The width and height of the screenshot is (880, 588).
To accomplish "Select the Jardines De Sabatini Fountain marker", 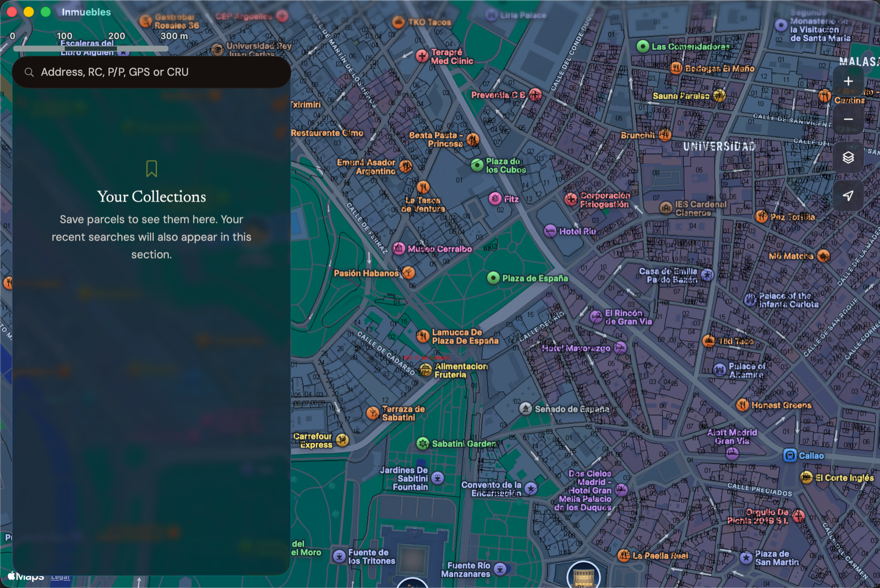I will [438, 478].
